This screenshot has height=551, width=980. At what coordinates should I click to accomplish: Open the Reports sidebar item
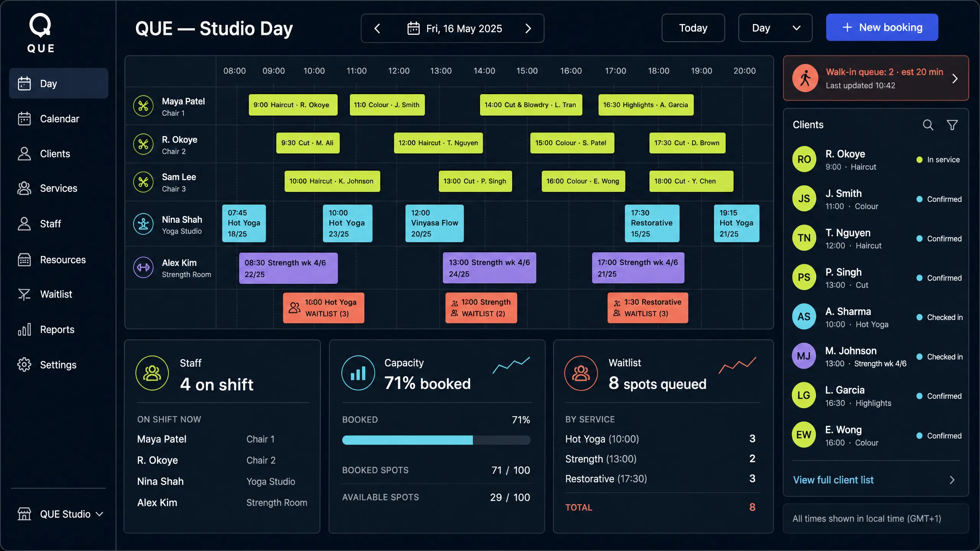tap(59, 329)
